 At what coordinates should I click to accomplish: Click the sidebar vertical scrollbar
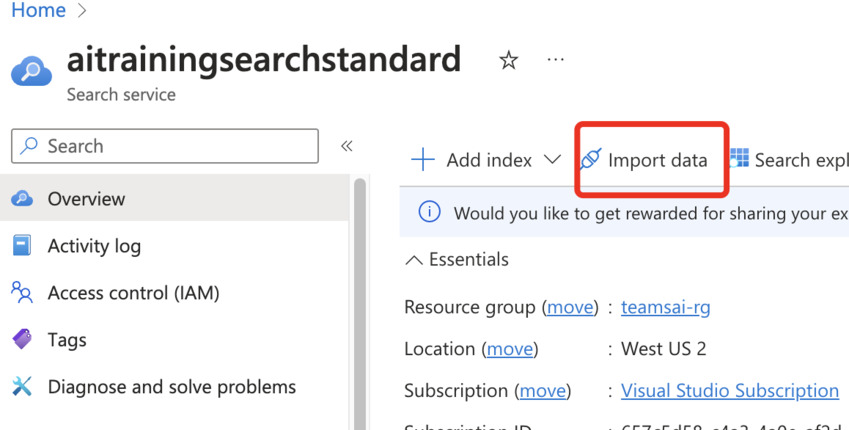360,303
